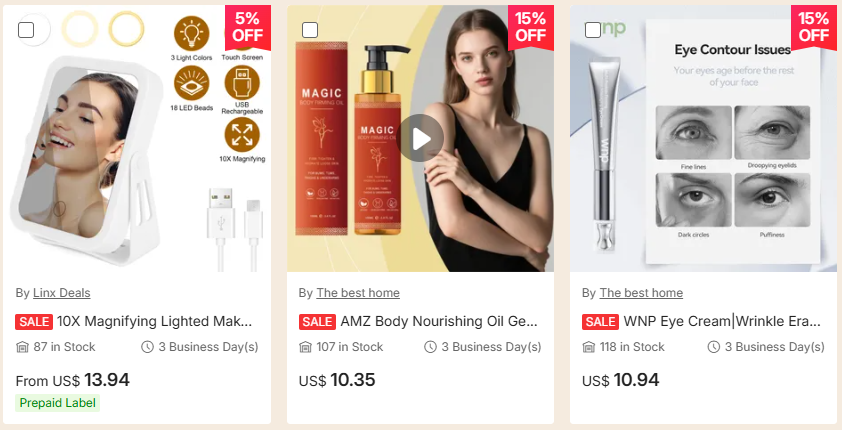Click the 10X Magnifying Lighted Makeup title
842x430 pixels.
(x=154, y=321)
